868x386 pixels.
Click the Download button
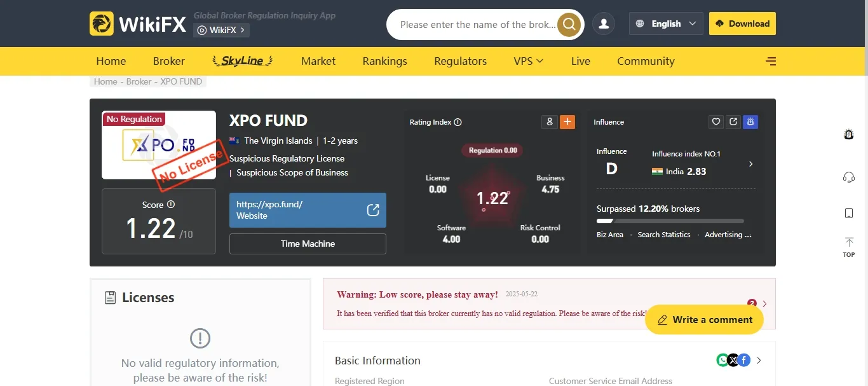point(742,24)
